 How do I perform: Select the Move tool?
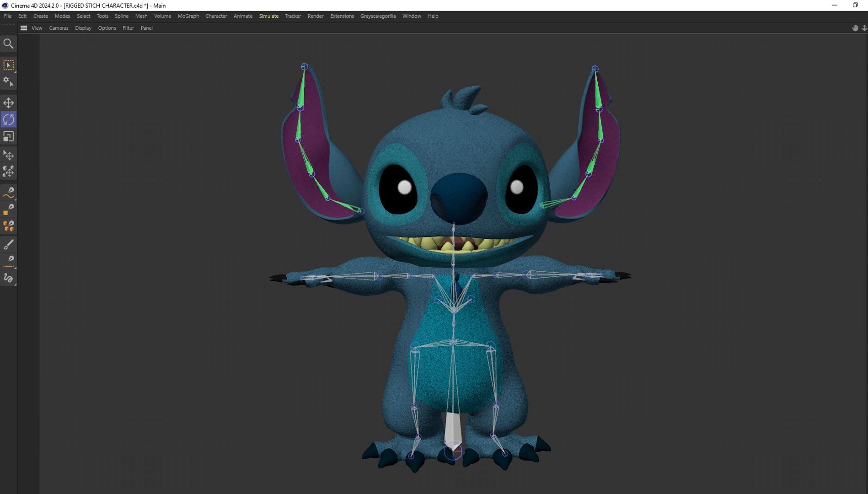[8, 103]
